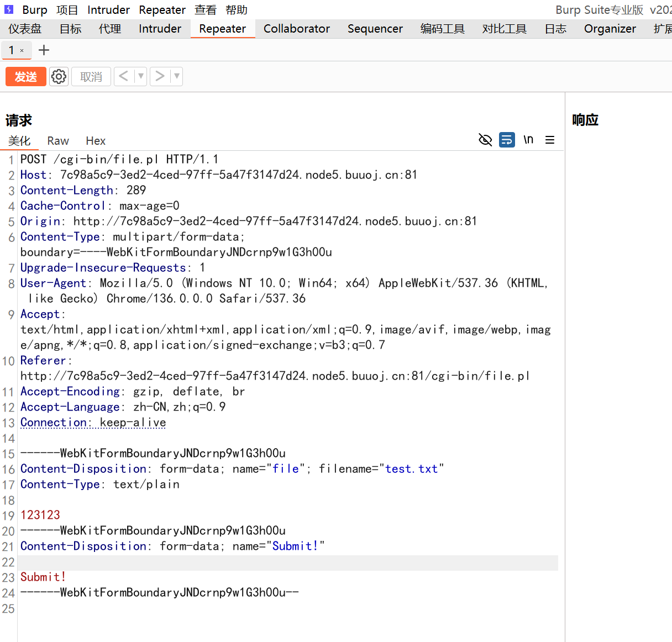Add a new Repeater tab

coord(44,50)
